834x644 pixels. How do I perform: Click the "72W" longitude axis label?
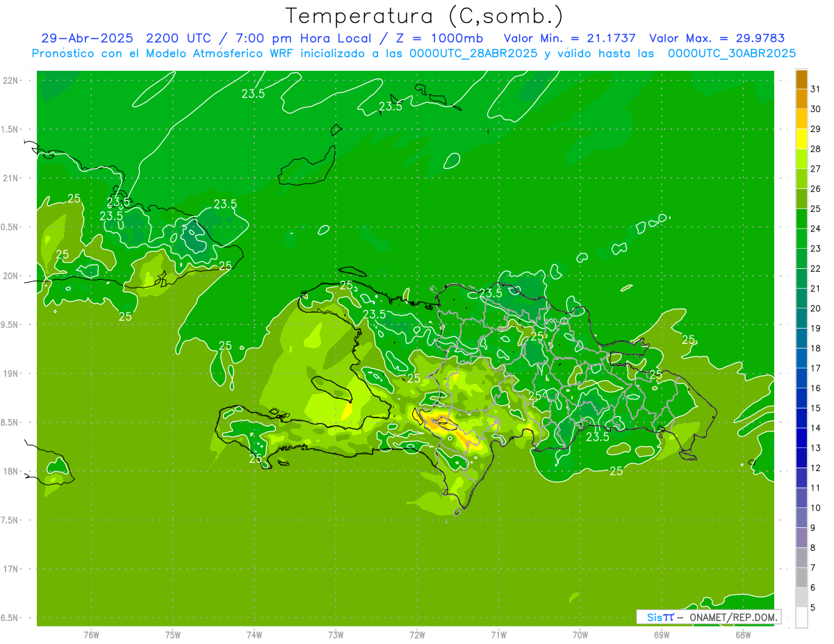(417, 634)
